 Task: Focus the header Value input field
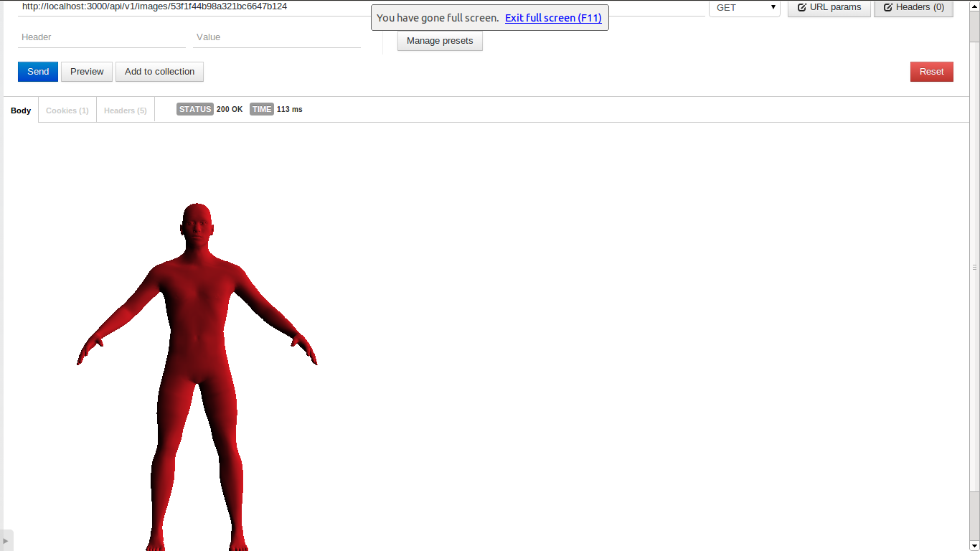click(277, 37)
